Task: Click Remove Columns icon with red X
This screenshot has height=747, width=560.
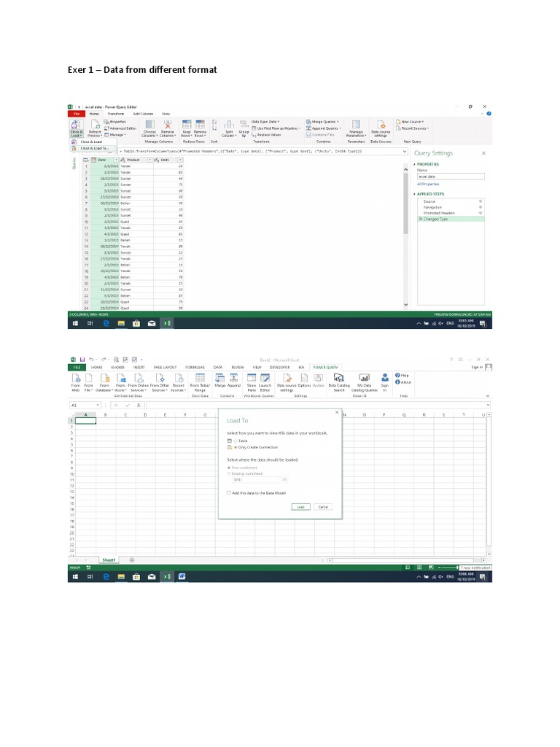Action: pyautogui.click(x=168, y=125)
